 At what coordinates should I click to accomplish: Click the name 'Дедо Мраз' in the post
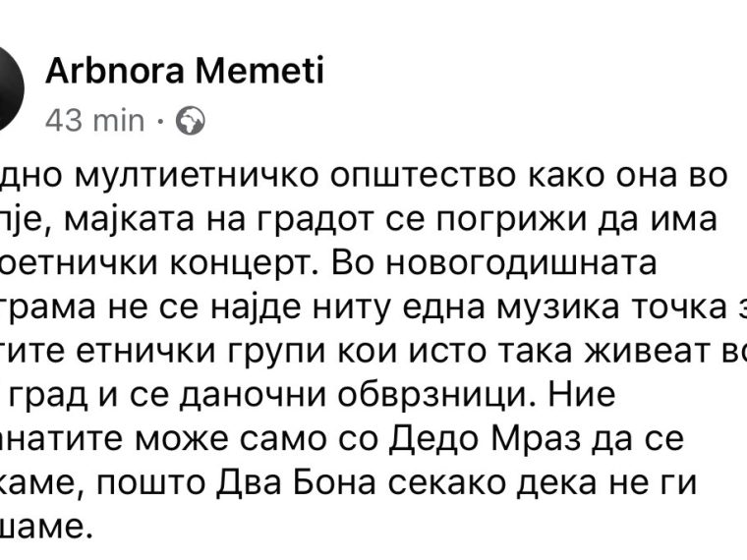(485, 438)
